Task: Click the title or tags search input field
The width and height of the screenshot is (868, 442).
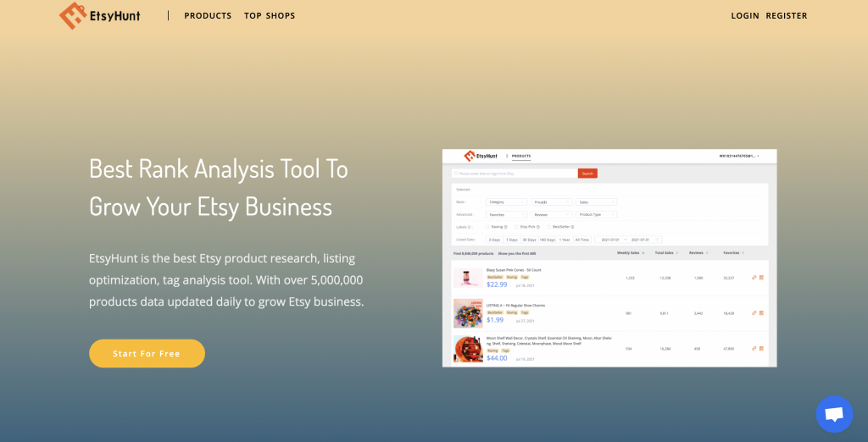Action: tap(515, 173)
